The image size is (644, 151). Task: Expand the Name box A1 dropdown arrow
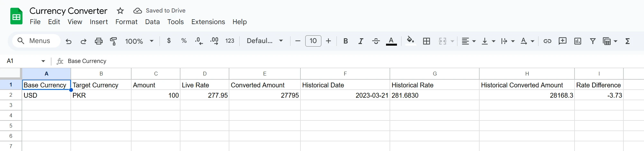pos(43,61)
